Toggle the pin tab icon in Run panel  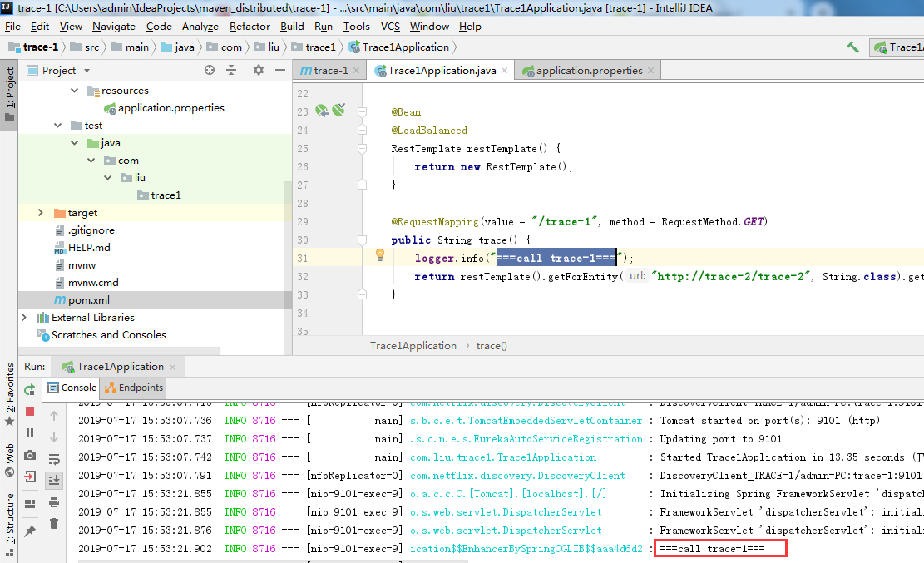click(x=30, y=530)
